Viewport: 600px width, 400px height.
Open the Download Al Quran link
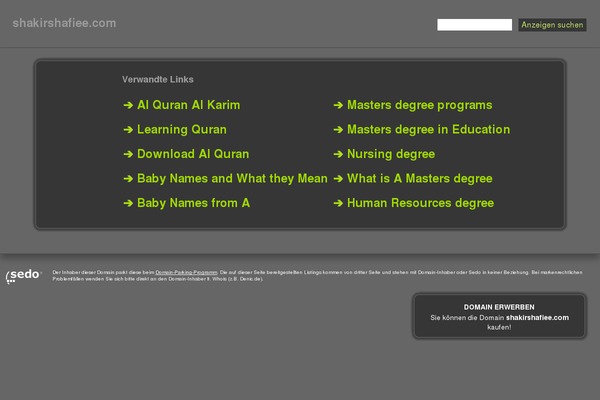tap(193, 154)
